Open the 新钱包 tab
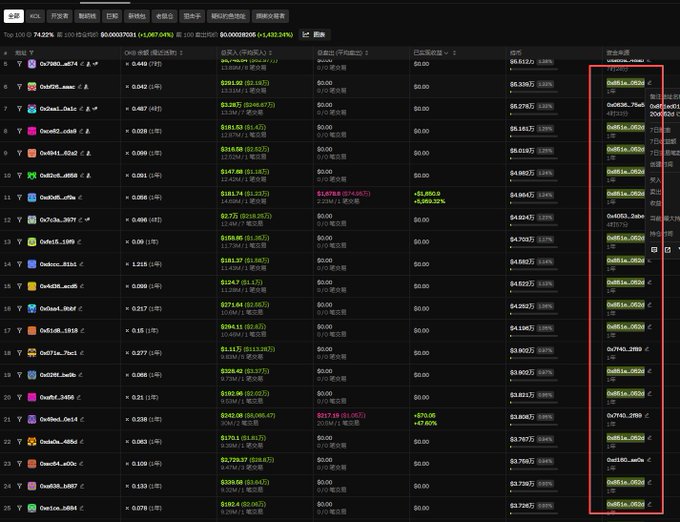The image size is (680, 522). coord(137,16)
